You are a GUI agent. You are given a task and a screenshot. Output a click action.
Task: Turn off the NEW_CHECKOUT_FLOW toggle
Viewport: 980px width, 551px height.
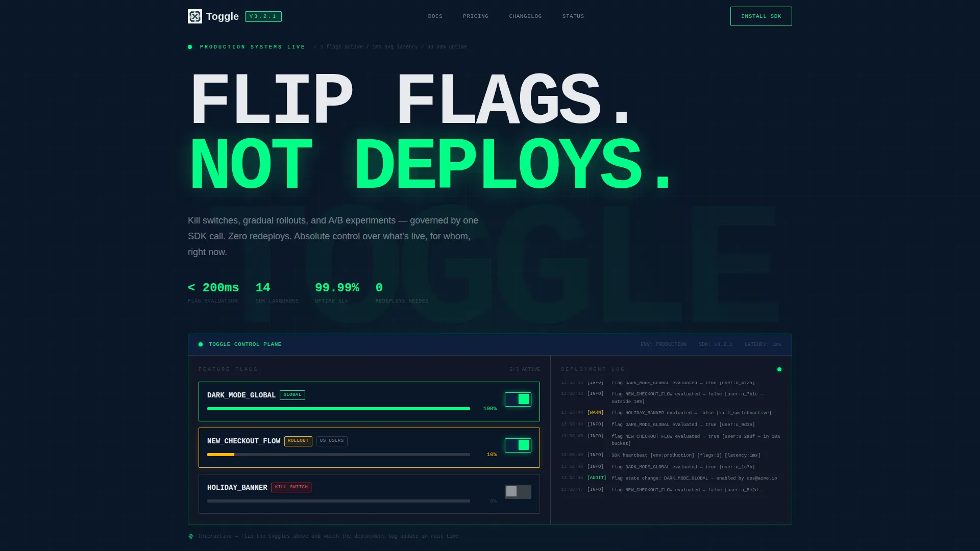coord(518,445)
